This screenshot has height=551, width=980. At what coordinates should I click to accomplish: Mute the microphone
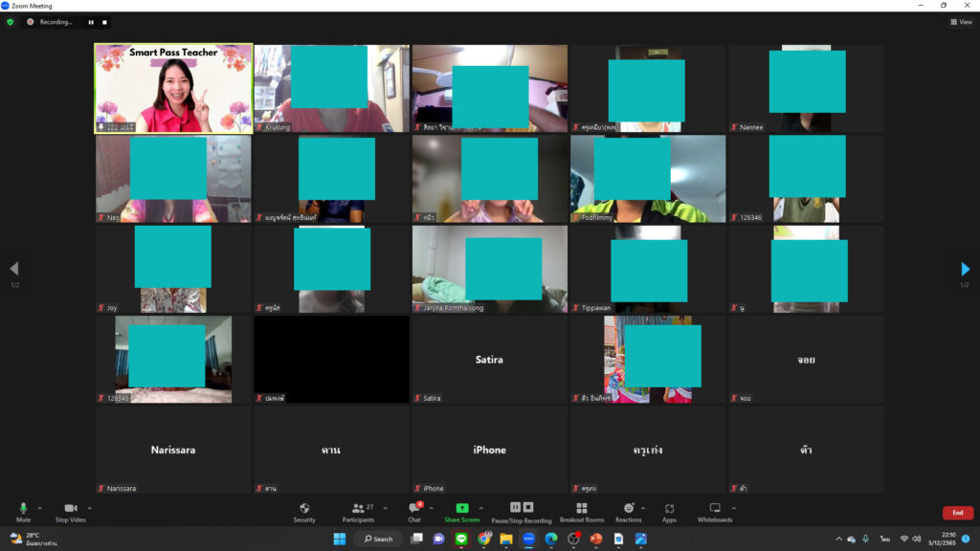(23, 512)
